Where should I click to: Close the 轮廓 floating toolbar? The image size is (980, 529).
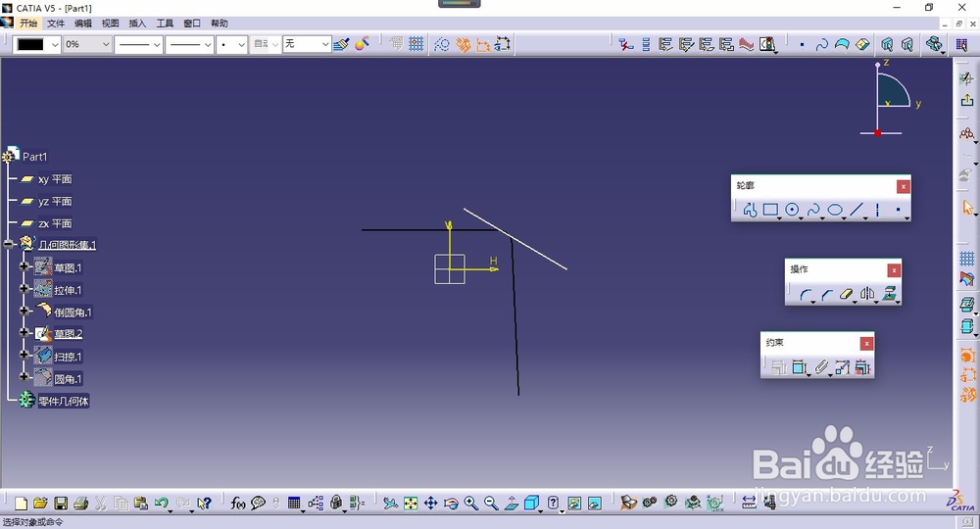[904, 186]
